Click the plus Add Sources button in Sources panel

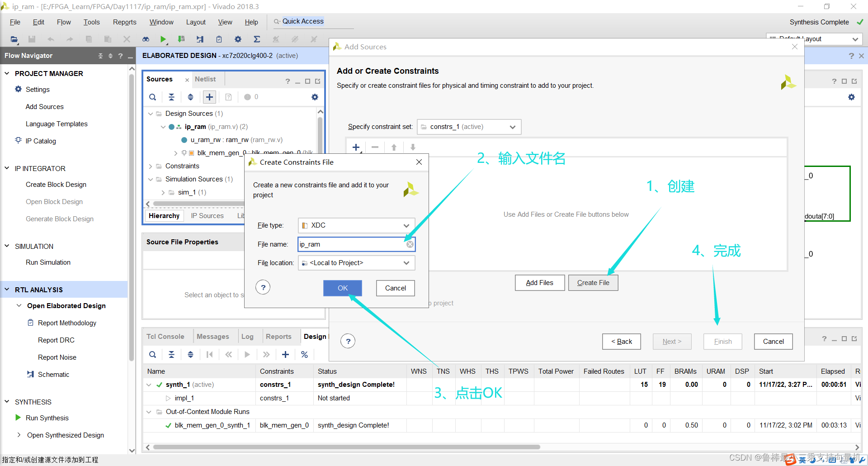[x=209, y=97]
